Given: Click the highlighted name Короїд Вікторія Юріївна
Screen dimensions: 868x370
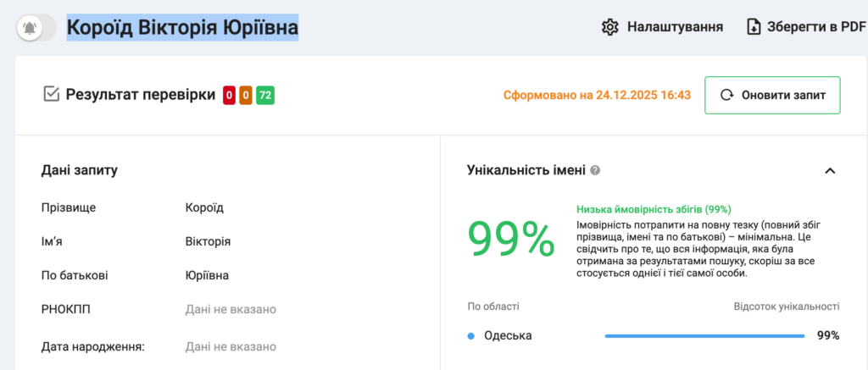Looking at the screenshot, I should pyautogui.click(x=182, y=27).
